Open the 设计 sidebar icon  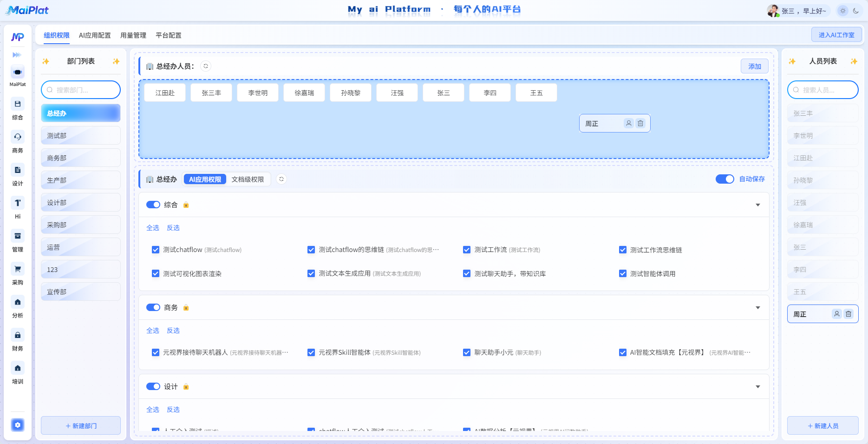(x=18, y=170)
